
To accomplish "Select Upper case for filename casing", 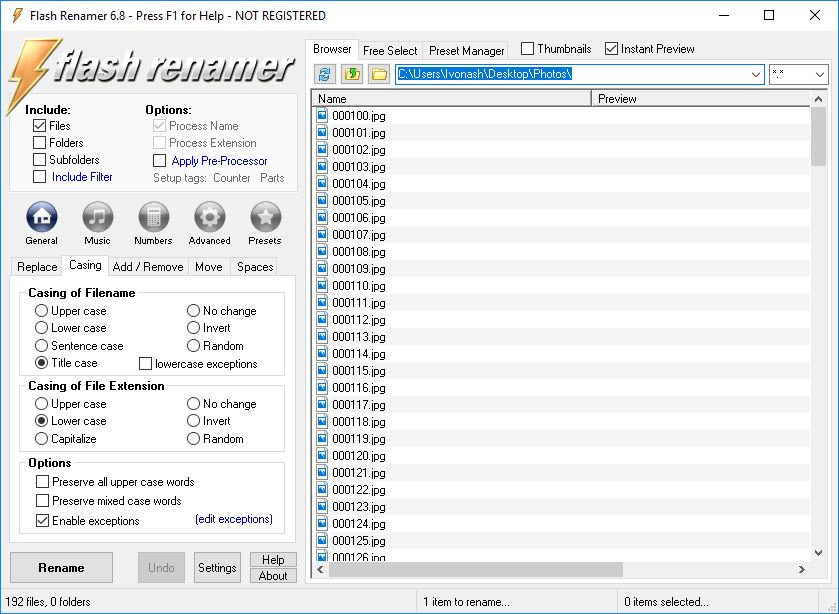I will click(42, 311).
